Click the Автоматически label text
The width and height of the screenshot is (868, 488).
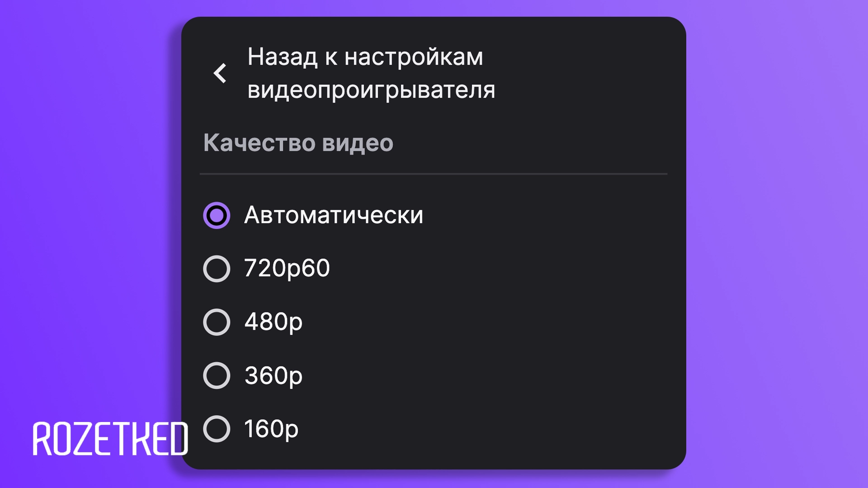pos(334,215)
